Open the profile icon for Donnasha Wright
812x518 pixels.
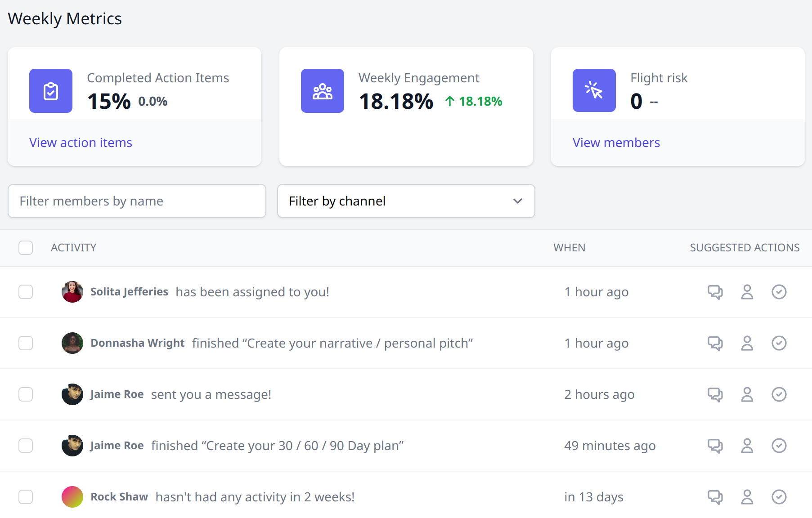pos(747,344)
